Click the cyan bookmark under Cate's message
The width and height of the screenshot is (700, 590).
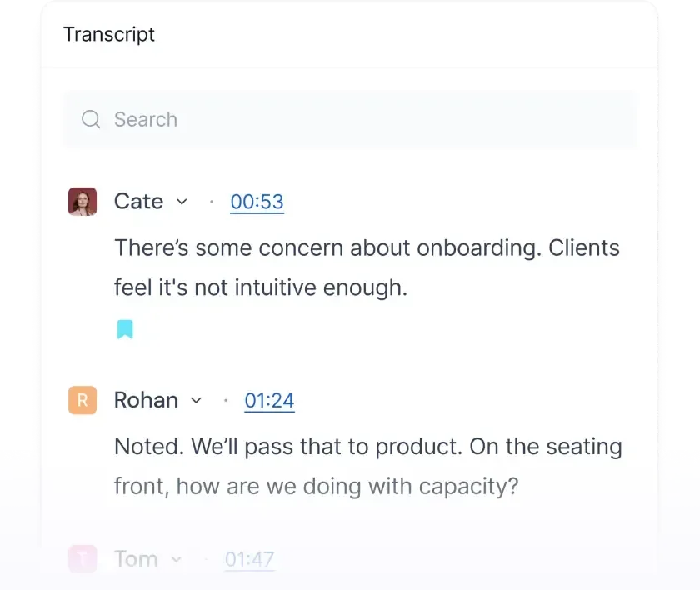coord(126,329)
